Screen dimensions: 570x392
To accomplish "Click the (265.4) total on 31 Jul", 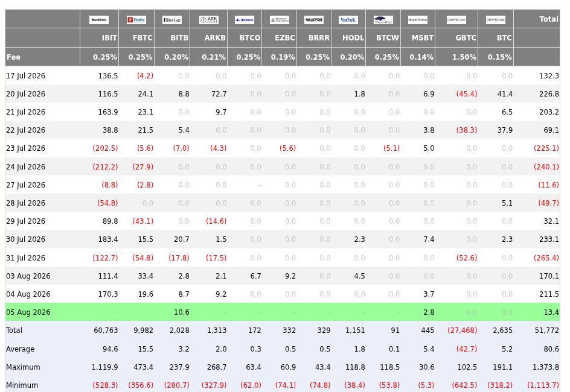I will tap(546, 258).
